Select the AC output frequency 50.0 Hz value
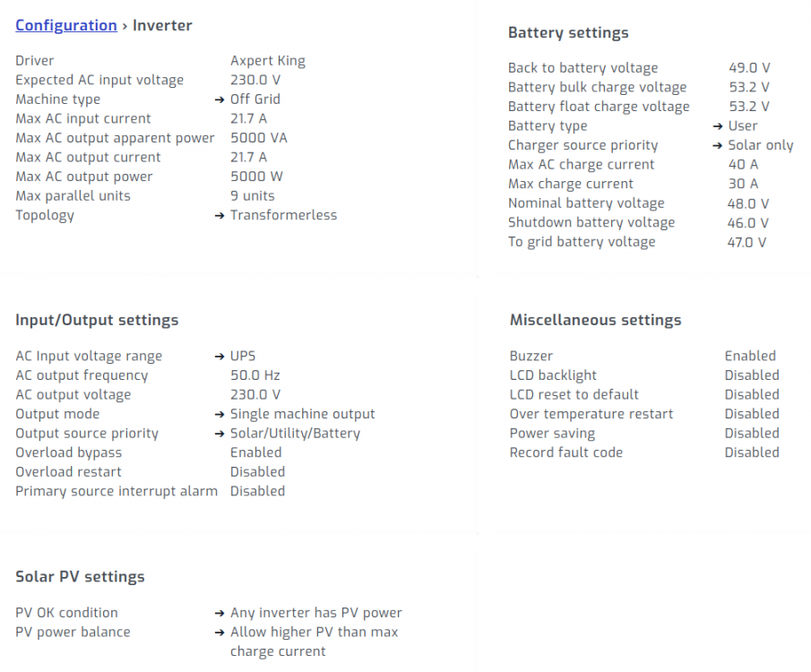Screen dimensions: 811x672 [x=255, y=375]
